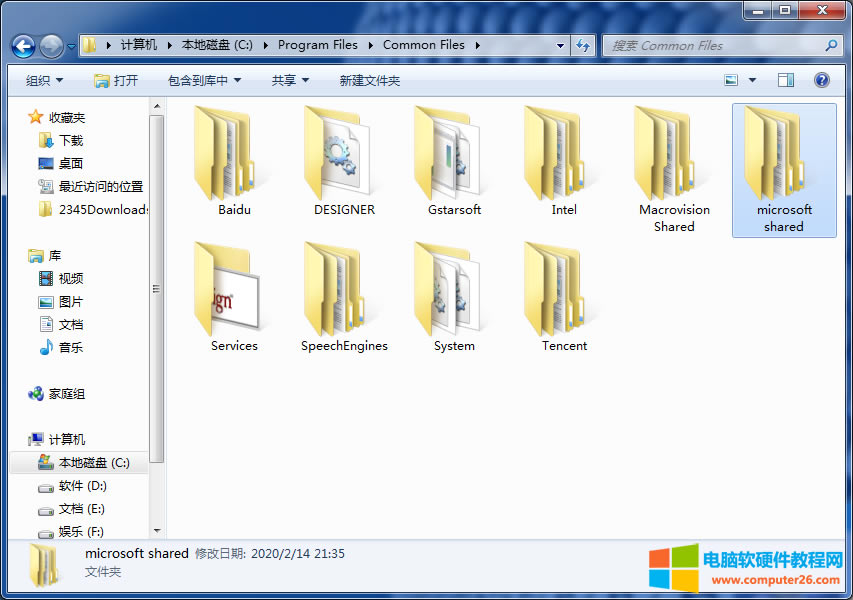853x600 pixels.
Task: Open 下载 in favorites
Action: [61, 141]
